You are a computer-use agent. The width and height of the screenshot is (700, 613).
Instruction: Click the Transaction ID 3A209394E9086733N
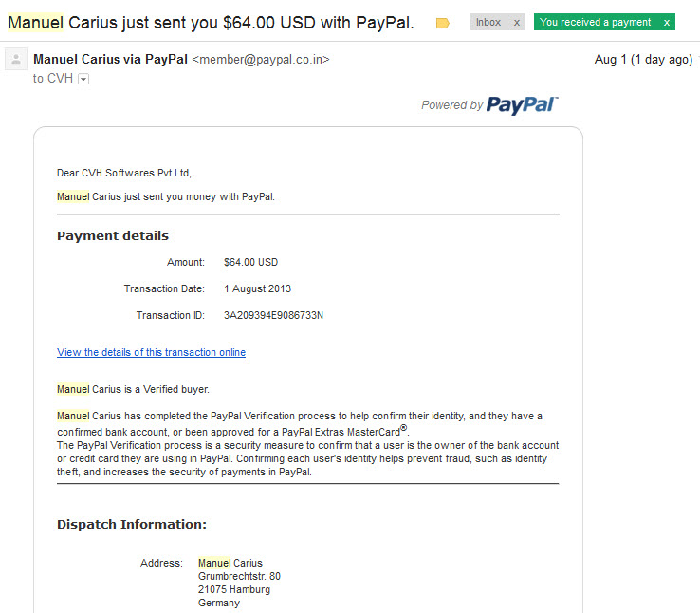tap(273, 315)
